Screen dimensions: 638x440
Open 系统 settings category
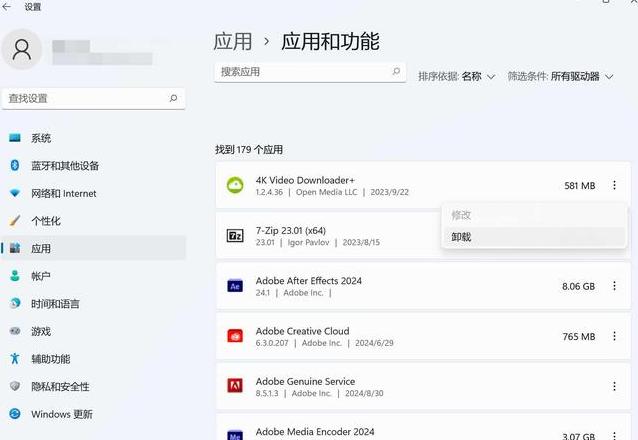click(93, 138)
